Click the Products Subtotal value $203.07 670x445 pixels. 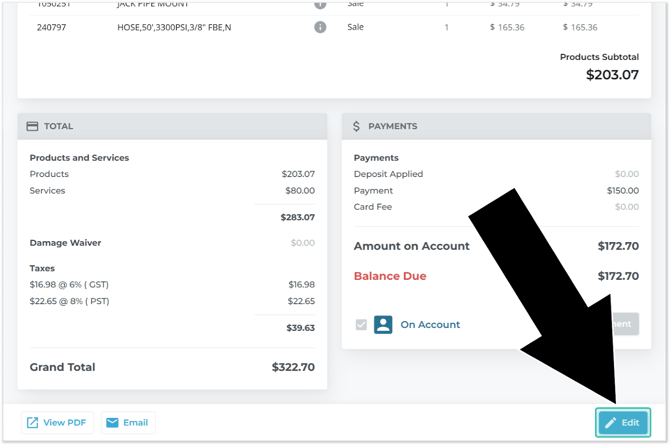coord(612,75)
